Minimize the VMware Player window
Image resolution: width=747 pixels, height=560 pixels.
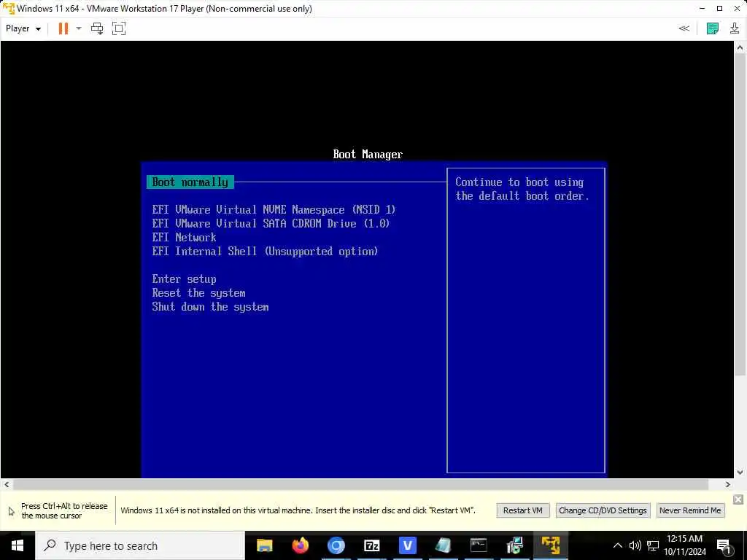(703, 9)
